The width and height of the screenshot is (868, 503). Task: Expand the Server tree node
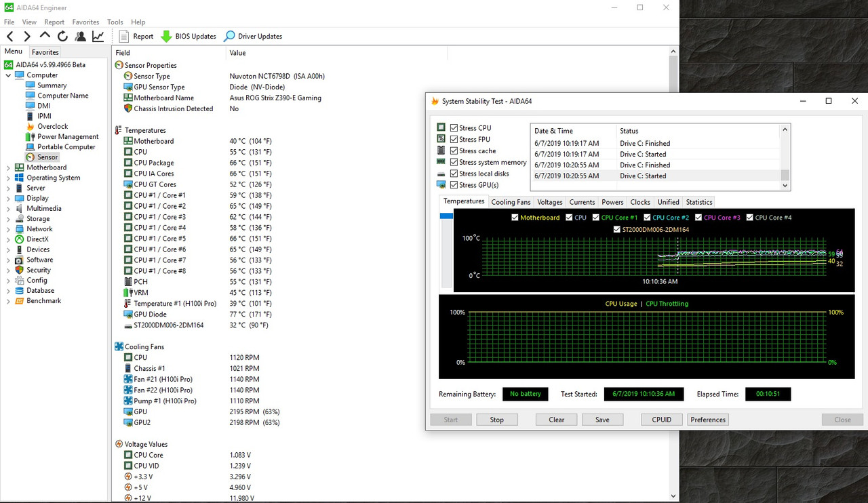click(x=8, y=188)
